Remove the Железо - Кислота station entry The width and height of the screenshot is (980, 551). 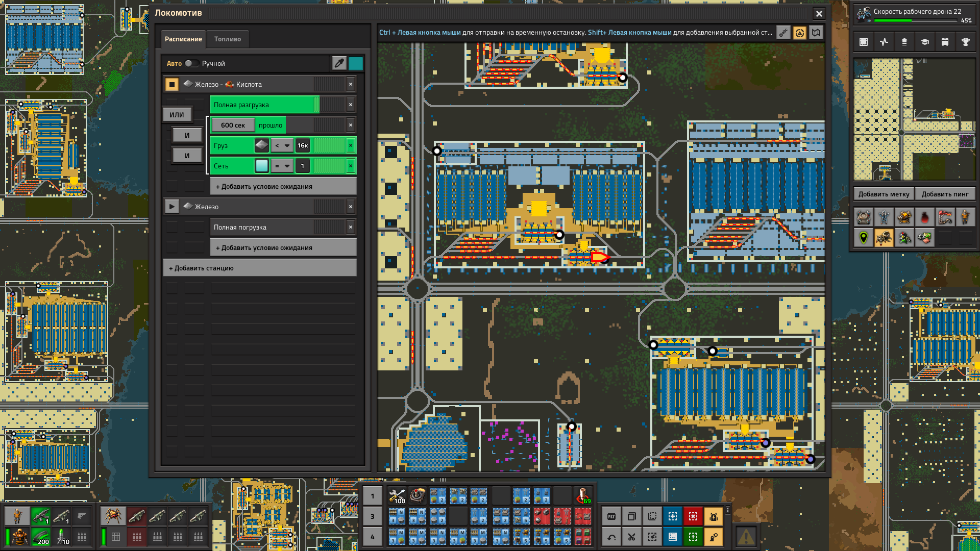[351, 84]
